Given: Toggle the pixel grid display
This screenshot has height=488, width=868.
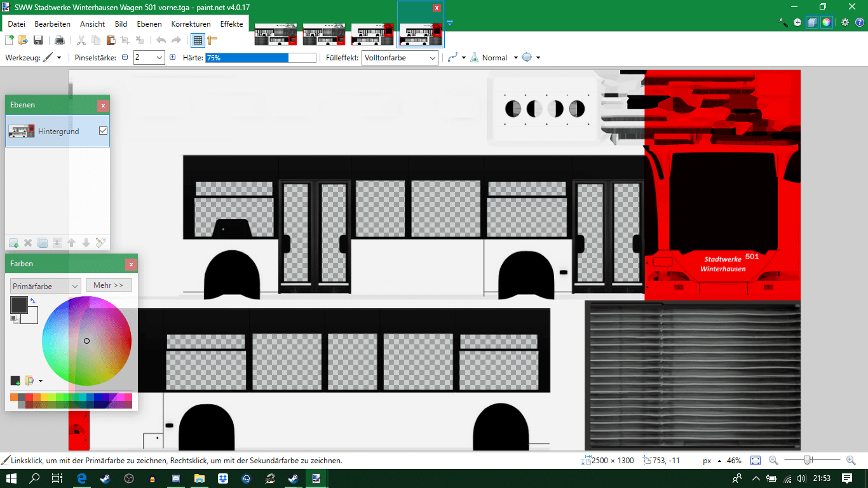Looking at the screenshot, I should pyautogui.click(x=198, y=41).
